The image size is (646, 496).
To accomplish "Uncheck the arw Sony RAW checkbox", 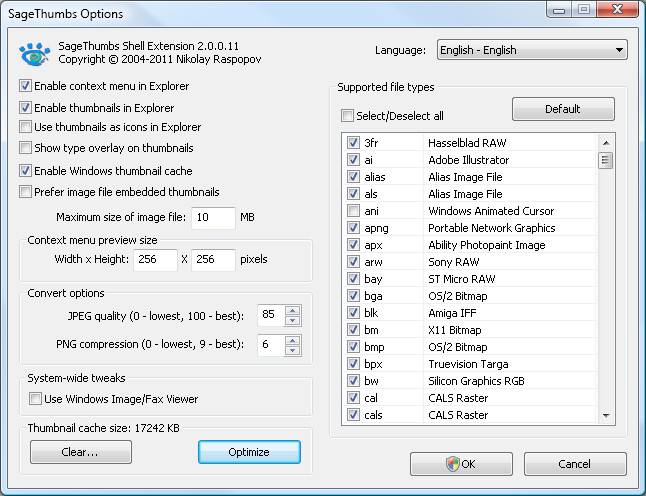I will tap(353, 262).
